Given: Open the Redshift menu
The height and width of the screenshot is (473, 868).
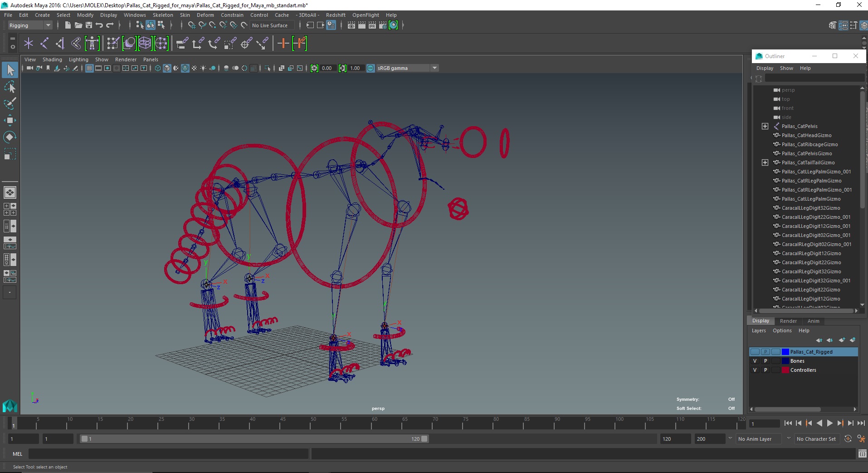Looking at the screenshot, I should tap(336, 15).
